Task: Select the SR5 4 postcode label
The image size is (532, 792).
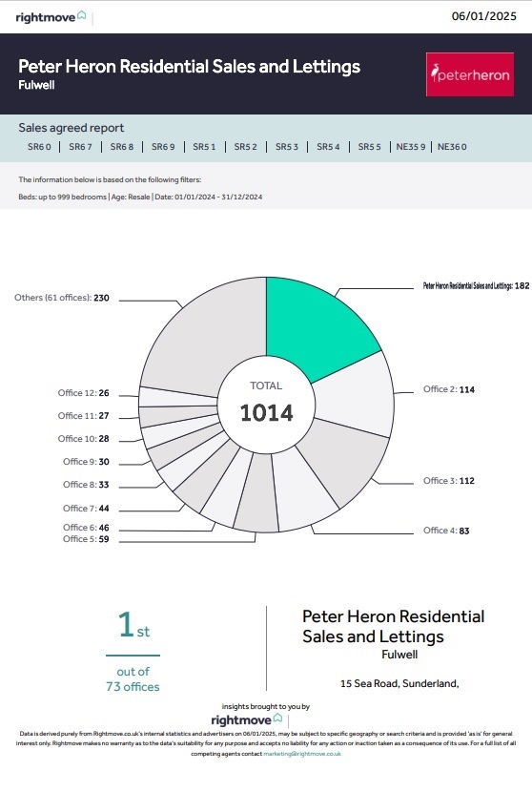Action: [328, 147]
